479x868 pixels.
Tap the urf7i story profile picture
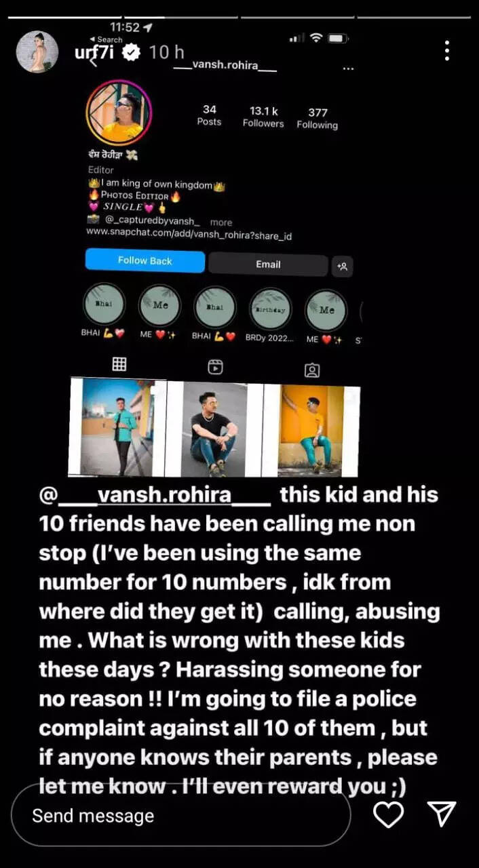(37, 52)
